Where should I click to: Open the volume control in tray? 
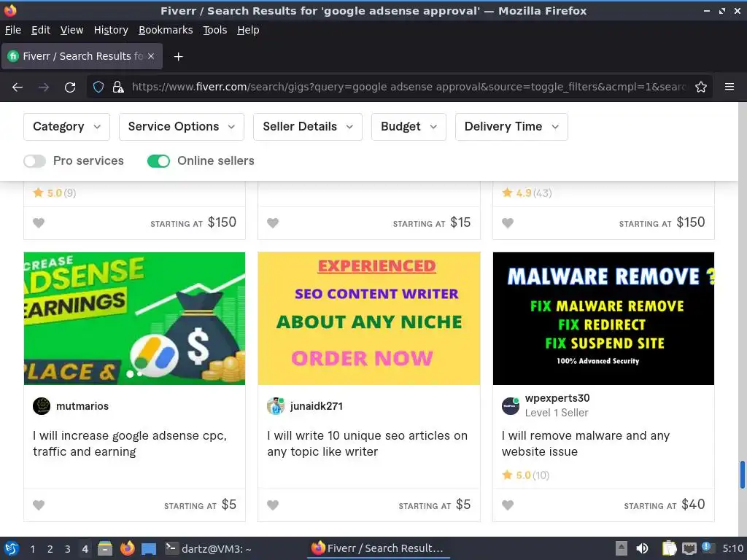pos(642,548)
